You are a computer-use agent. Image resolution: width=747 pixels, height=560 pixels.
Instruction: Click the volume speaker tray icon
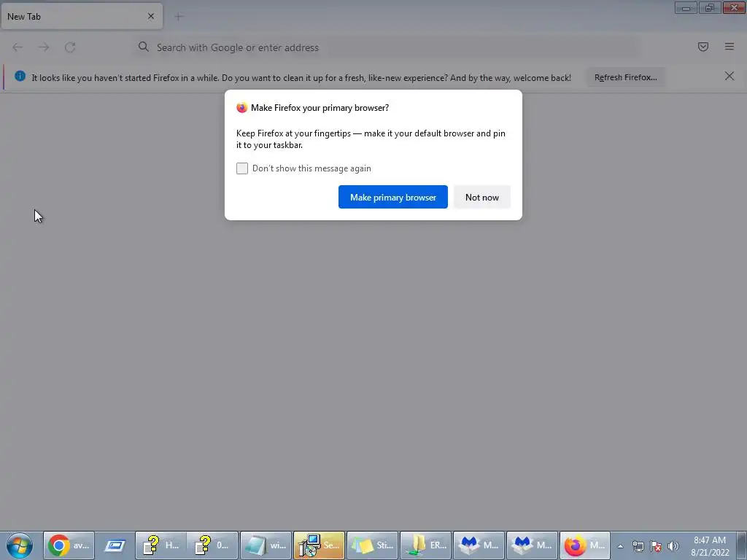673,546
